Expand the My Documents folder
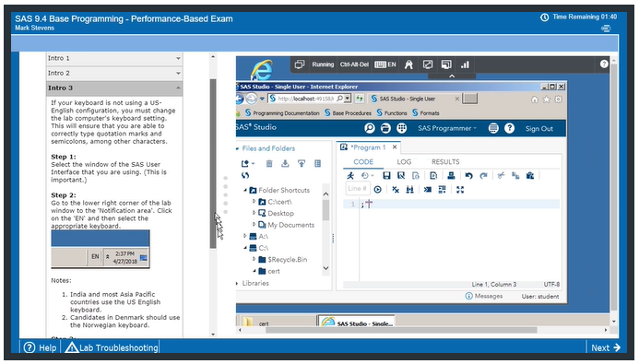The image size is (639, 364). (x=254, y=224)
